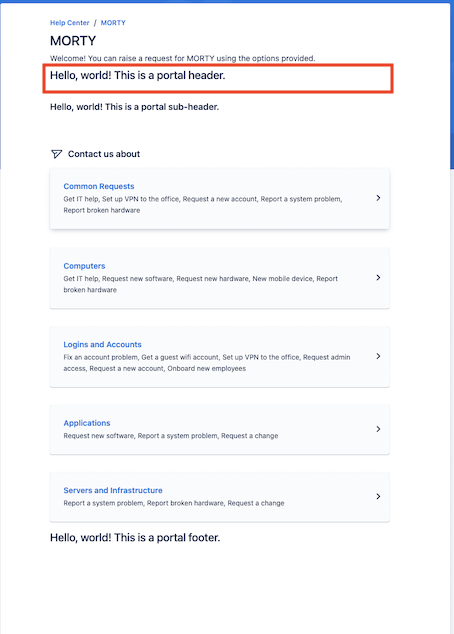The width and height of the screenshot is (454, 634).
Task: Select the Logins and Accounts link
Action: 102,344
